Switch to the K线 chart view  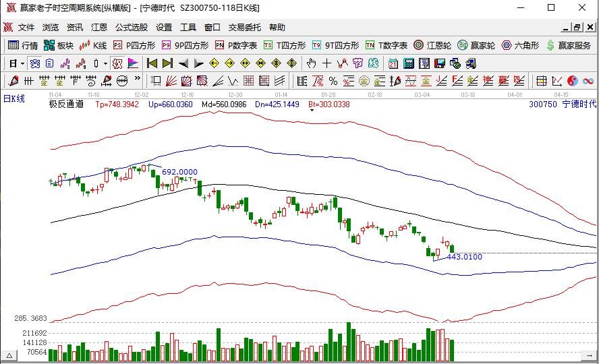pyautogui.click(x=93, y=45)
